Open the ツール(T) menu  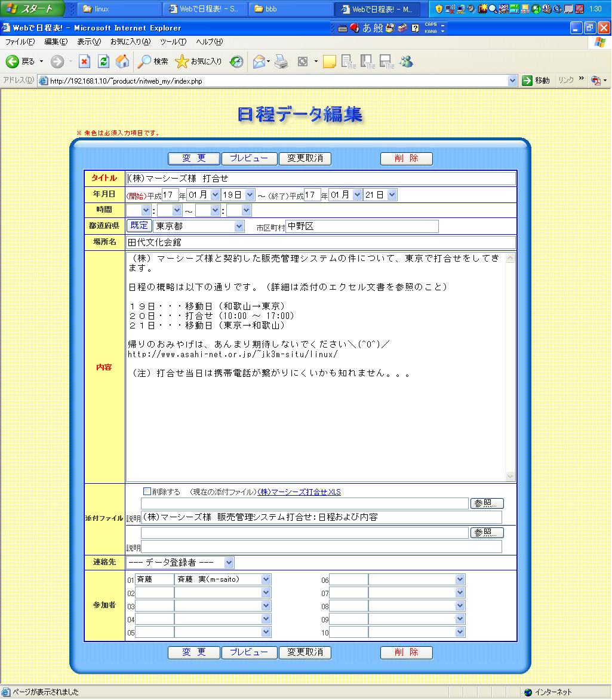pos(173,42)
